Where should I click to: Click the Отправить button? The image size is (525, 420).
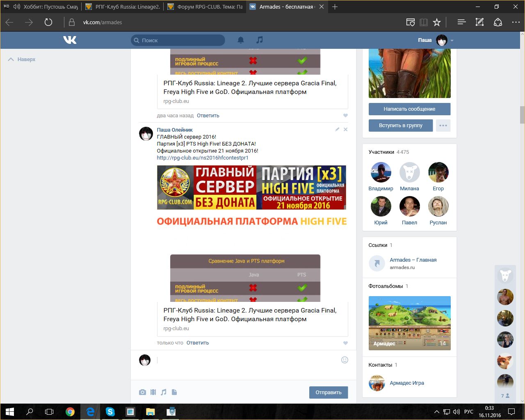329,393
